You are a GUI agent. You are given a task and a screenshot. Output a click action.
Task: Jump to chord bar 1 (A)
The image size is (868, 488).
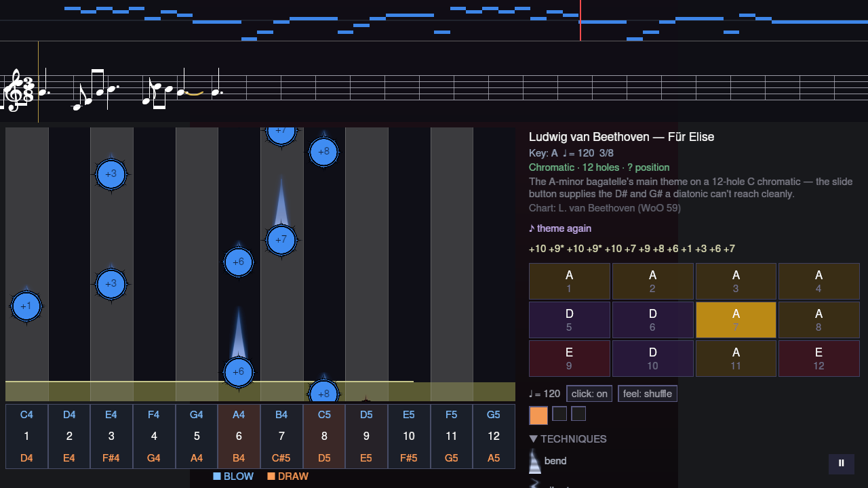pyautogui.click(x=569, y=281)
